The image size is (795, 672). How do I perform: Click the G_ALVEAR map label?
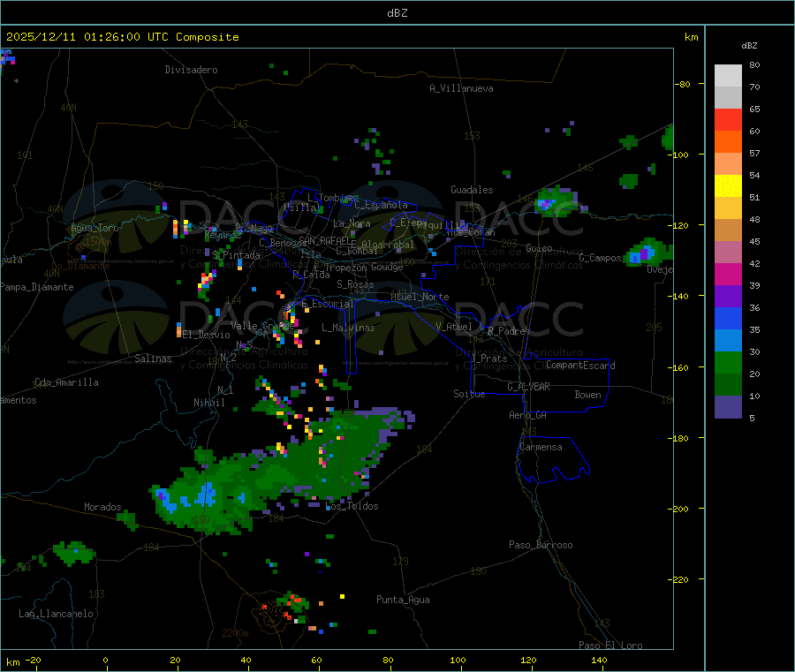pos(528,387)
